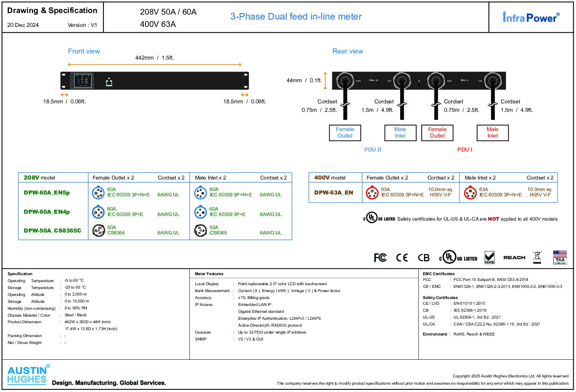This screenshot has height=392, width=576.
Task: Click the Austin Hughes logo
Action: tap(28, 375)
